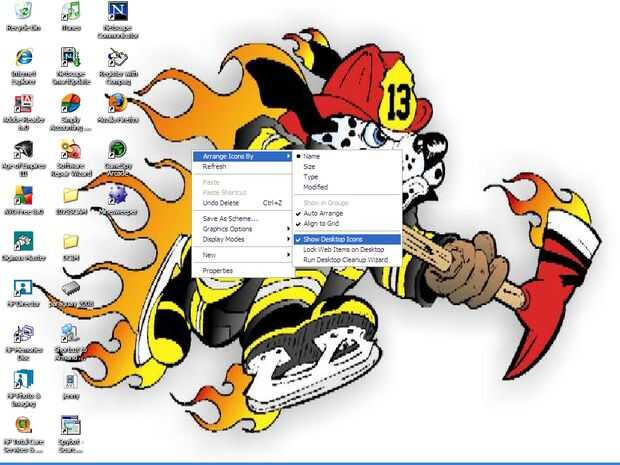Select the AVI video file icon
Viewport: 620px width, 465px height.
tap(71, 380)
